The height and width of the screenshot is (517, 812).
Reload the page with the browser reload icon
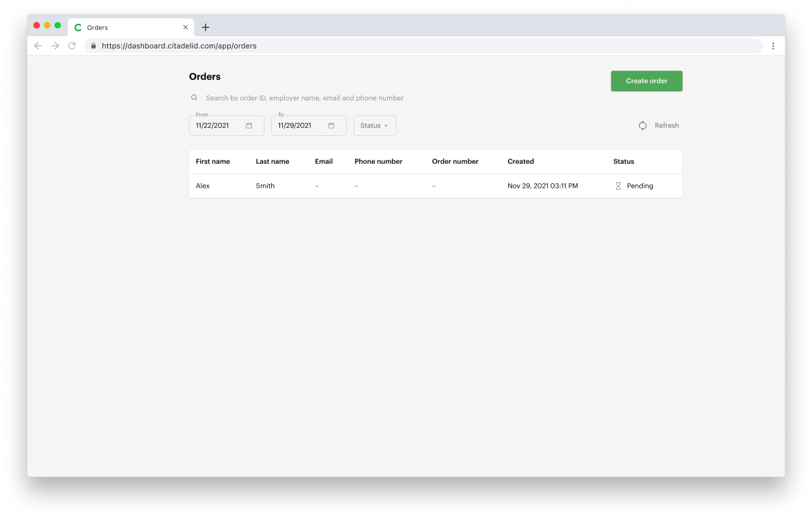[72, 46]
